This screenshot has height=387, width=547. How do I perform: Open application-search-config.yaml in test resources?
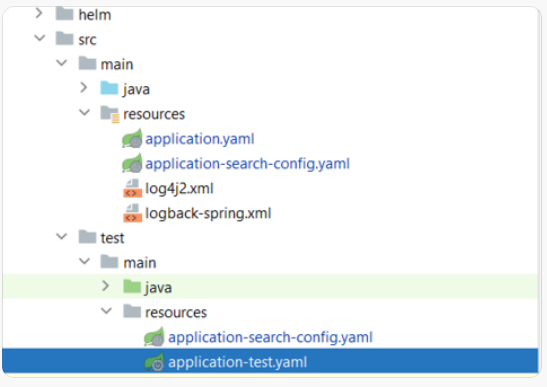tap(270, 337)
